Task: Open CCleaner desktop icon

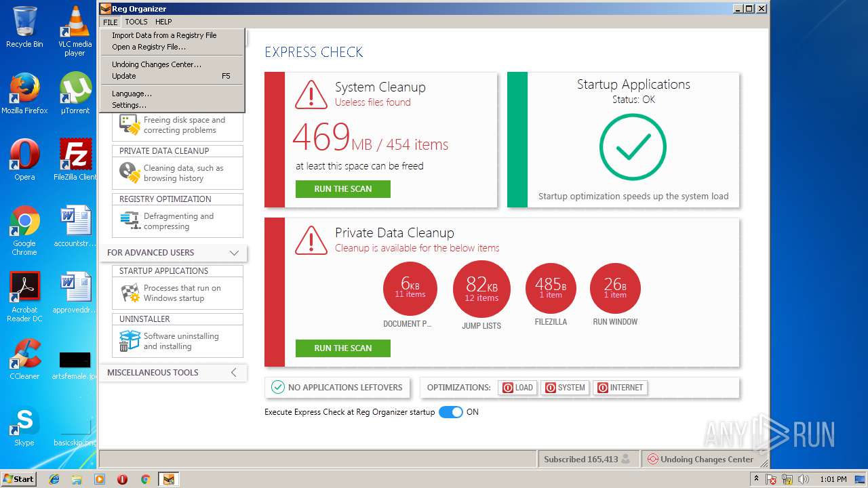Action: tap(24, 359)
